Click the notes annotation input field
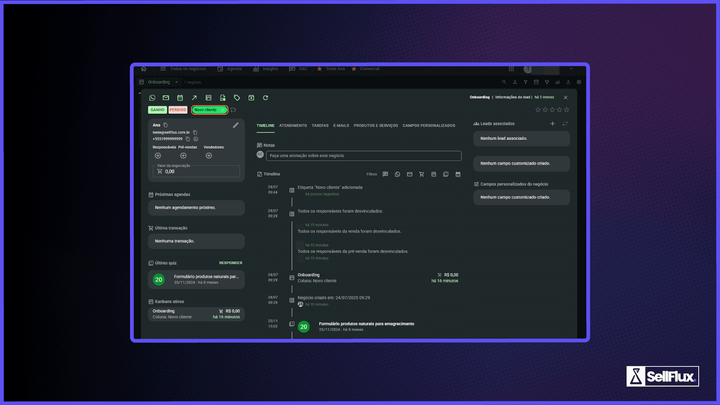Viewport: 720px width, 405px height. pyautogui.click(x=364, y=156)
